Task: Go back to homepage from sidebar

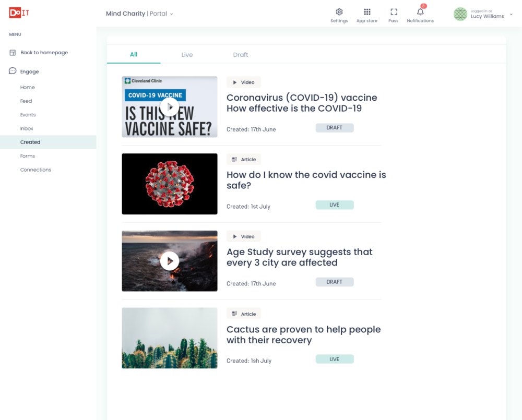Action: pyautogui.click(x=44, y=53)
